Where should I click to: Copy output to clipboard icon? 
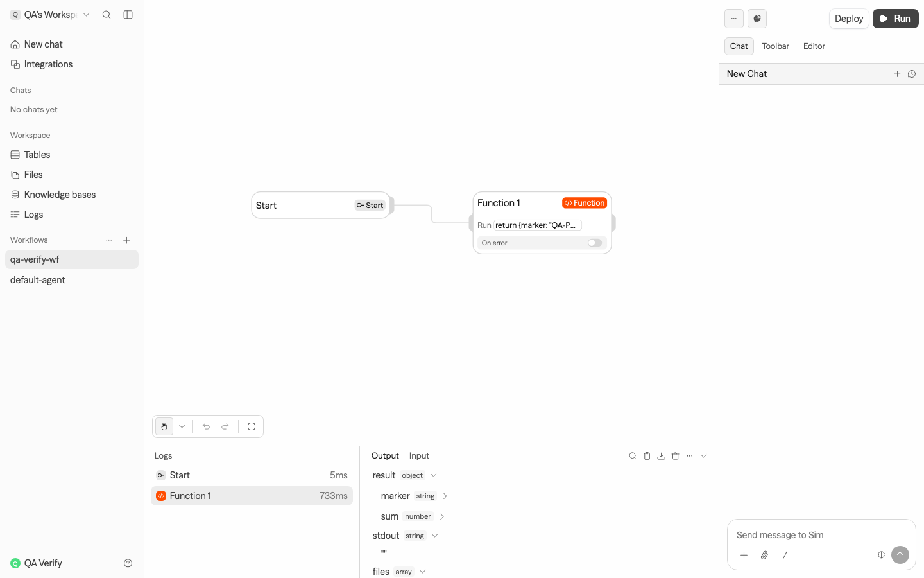(x=647, y=456)
